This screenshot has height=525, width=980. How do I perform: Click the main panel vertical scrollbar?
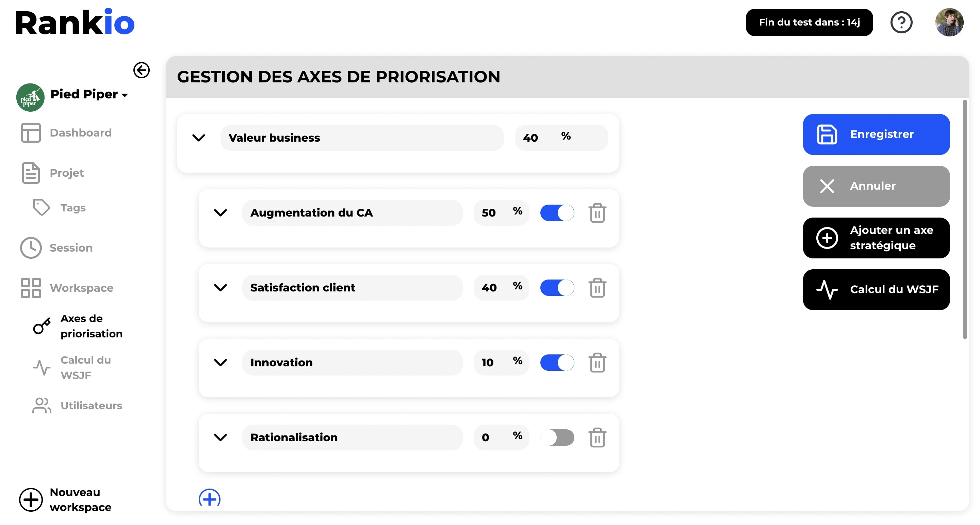[x=964, y=219]
